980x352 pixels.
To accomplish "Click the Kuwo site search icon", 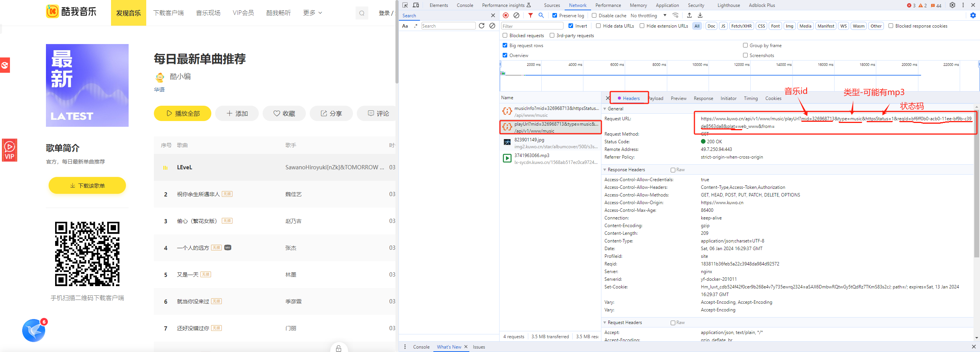I will 362,13.
